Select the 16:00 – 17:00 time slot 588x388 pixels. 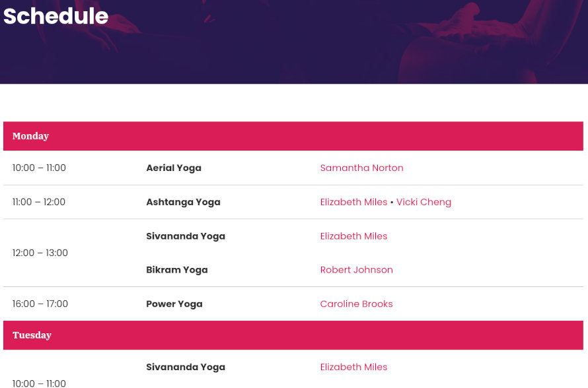[40, 304]
